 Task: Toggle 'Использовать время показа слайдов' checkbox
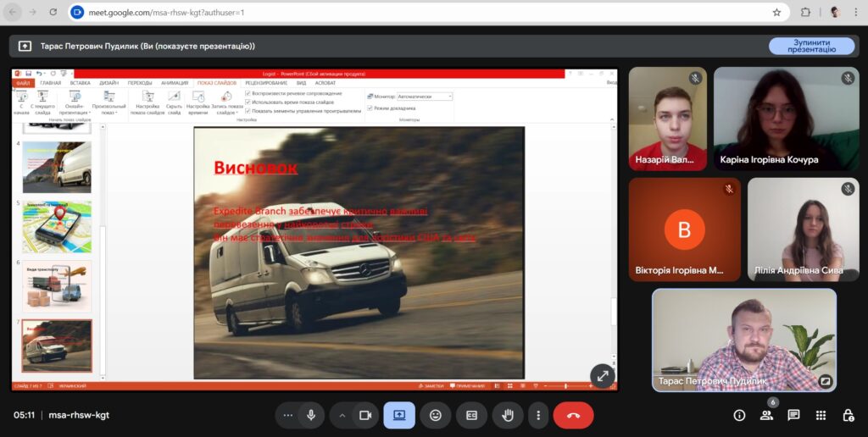[x=248, y=102]
